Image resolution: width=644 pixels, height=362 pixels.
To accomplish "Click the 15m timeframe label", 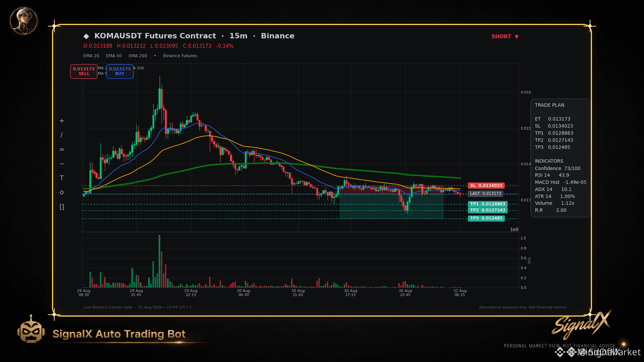I will coord(238,36).
